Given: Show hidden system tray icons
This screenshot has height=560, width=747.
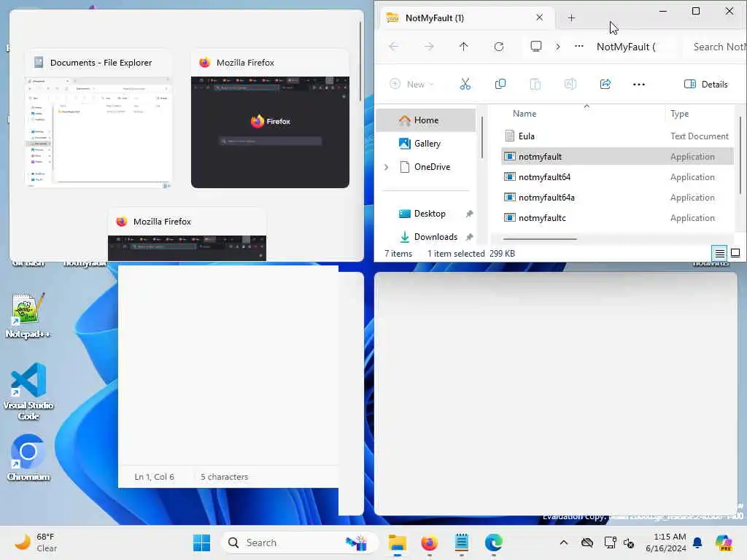Looking at the screenshot, I should [x=564, y=542].
